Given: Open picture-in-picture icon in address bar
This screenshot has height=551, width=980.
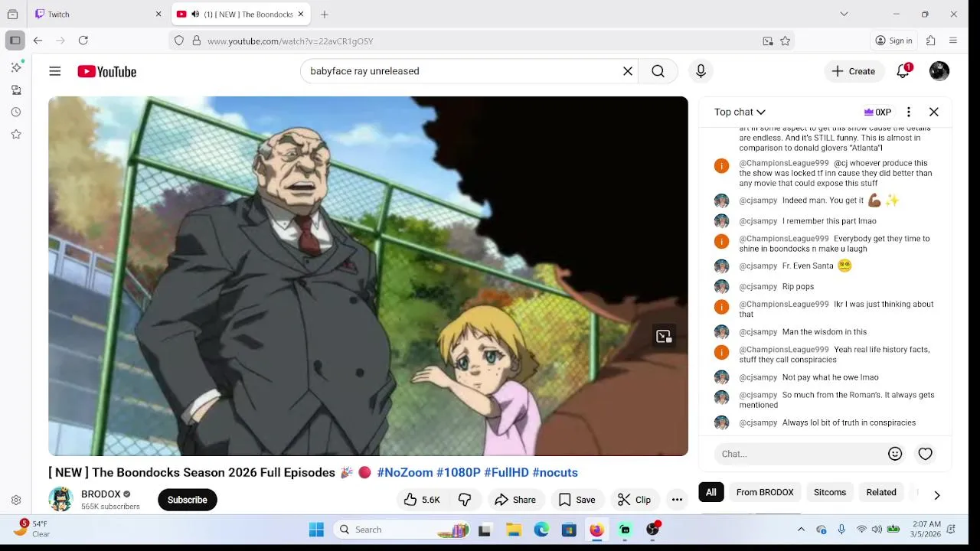Looking at the screenshot, I should 768,41.
